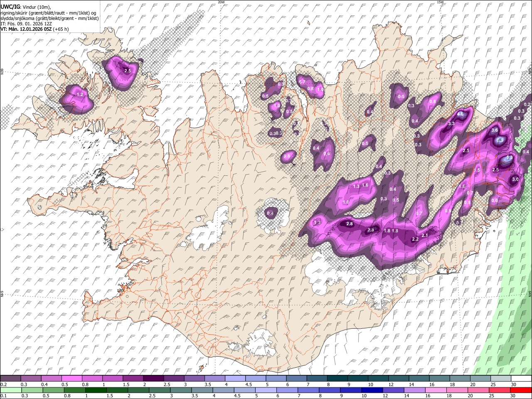Pick the darkest purple 2 swatch, top legend row

point(153,379)
